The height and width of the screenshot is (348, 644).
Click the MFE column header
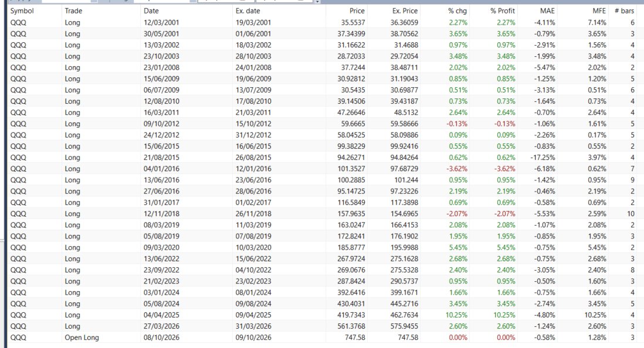tap(599, 11)
